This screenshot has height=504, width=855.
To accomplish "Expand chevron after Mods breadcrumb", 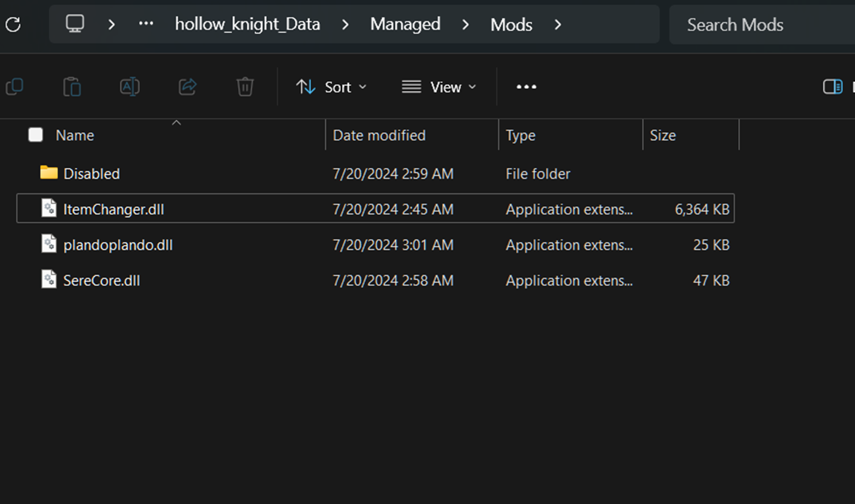I will coord(558,24).
